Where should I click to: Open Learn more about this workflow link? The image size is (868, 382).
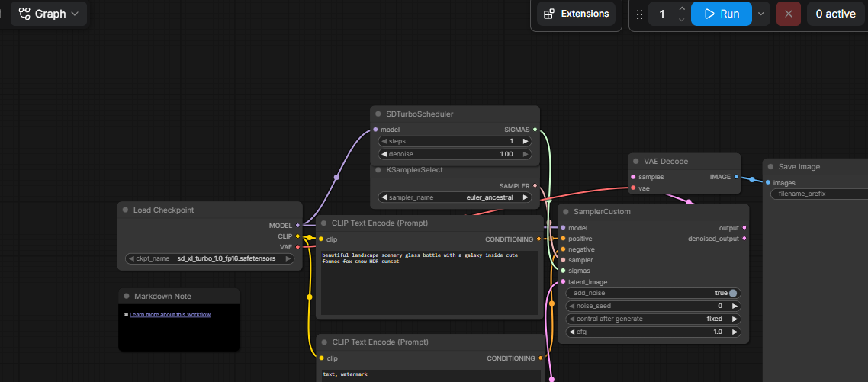point(170,314)
